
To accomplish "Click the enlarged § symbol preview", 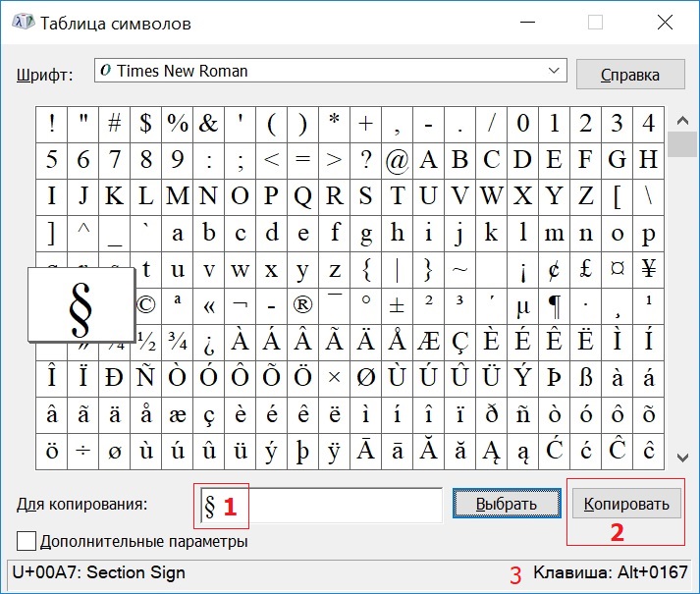I will pos(81,304).
